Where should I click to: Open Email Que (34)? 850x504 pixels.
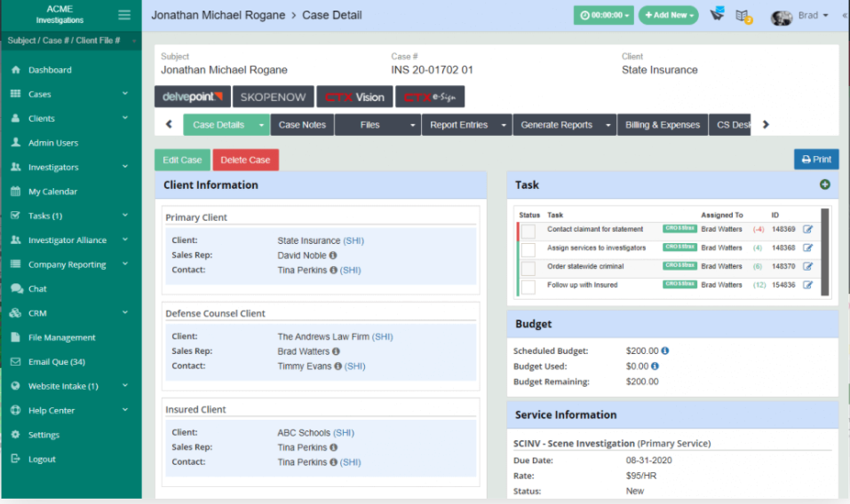point(56,362)
